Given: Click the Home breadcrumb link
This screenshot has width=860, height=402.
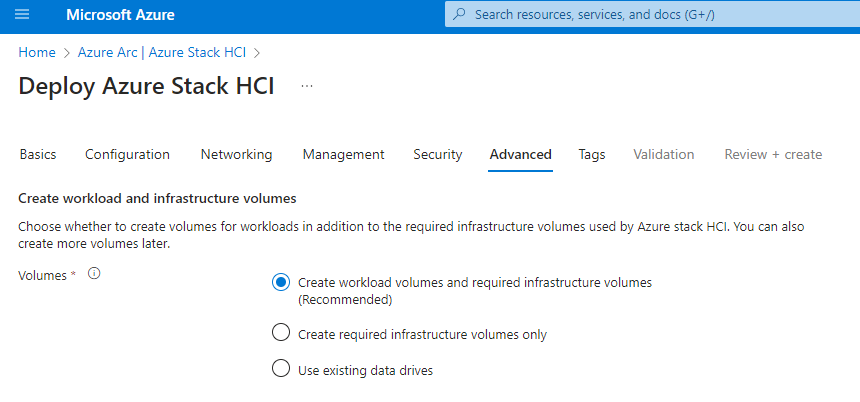Looking at the screenshot, I should [37, 52].
